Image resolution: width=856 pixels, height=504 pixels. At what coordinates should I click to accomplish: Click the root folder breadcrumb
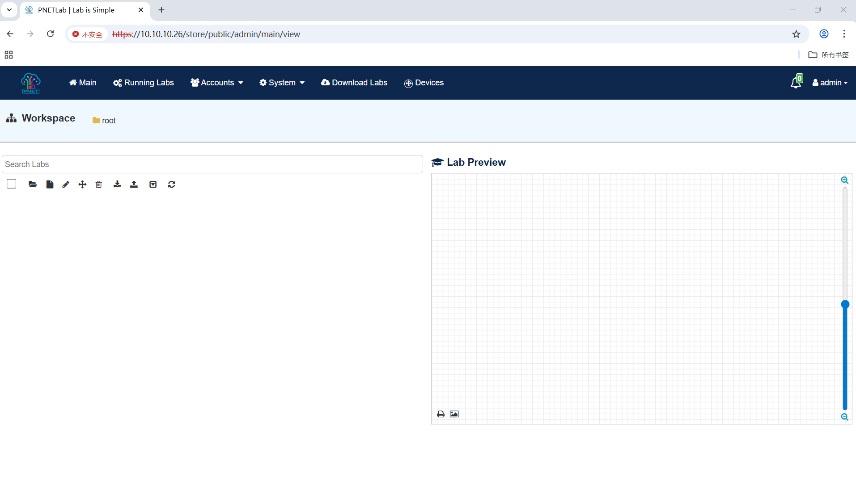(x=104, y=121)
